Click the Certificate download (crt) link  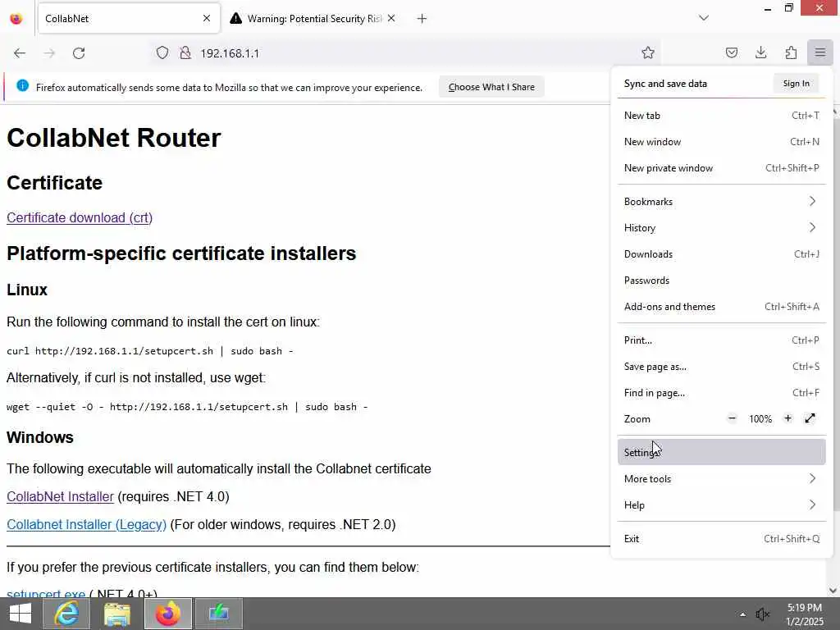[x=80, y=217]
